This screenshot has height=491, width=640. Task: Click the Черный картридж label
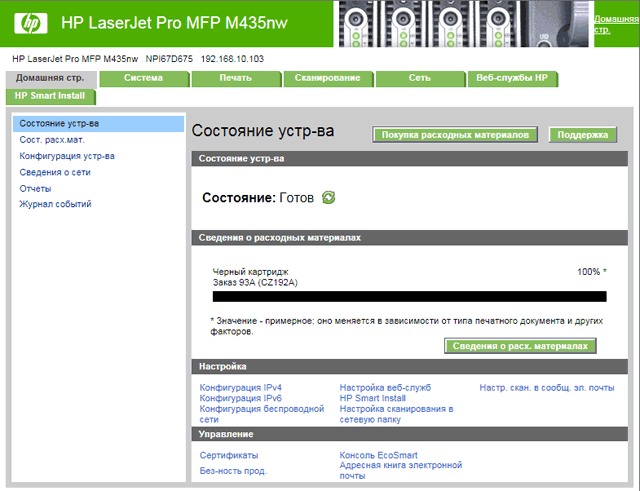[250, 272]
